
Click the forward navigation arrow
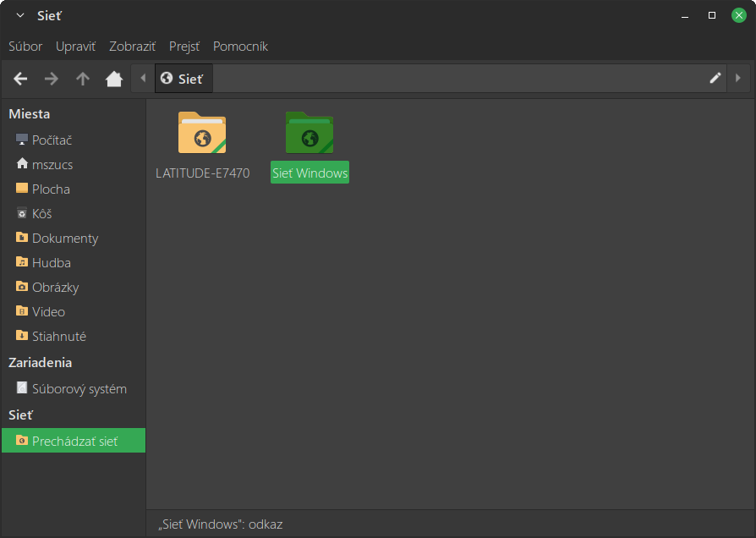tap(52, 79)
